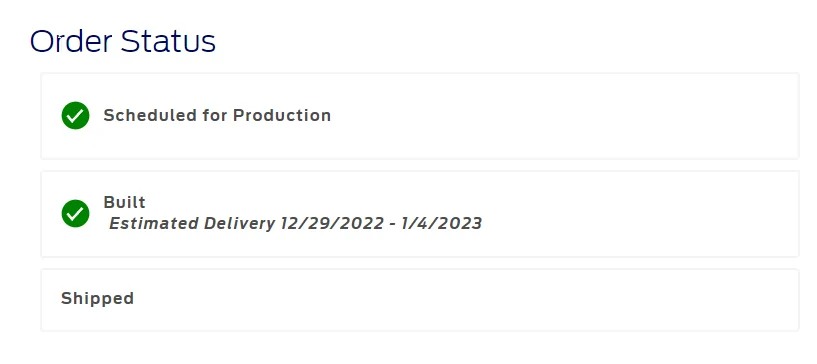The image size is (817, 364).
Task: Click empty space inside the Shipped card
Action: pos(469,299)
